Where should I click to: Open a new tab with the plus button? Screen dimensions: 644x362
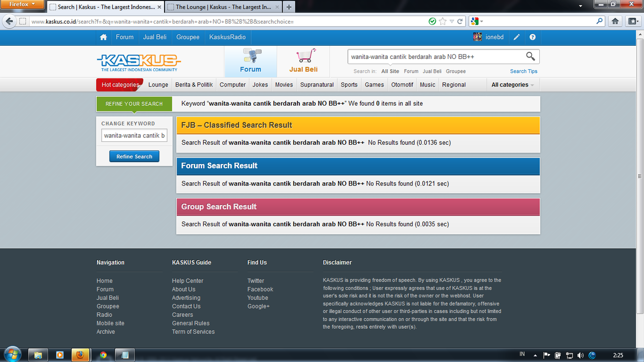[289, 7]
